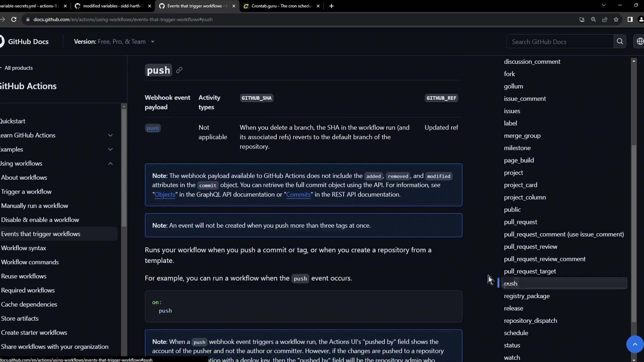Click the share page icon in address bar
Image resolution: width=644 pixels, height=362 pixels.
pos(605,19)
